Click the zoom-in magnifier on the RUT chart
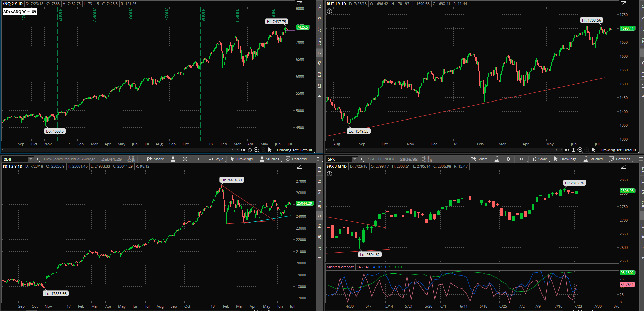This screenshot has width=644, height=311. (x=580, y=150)
